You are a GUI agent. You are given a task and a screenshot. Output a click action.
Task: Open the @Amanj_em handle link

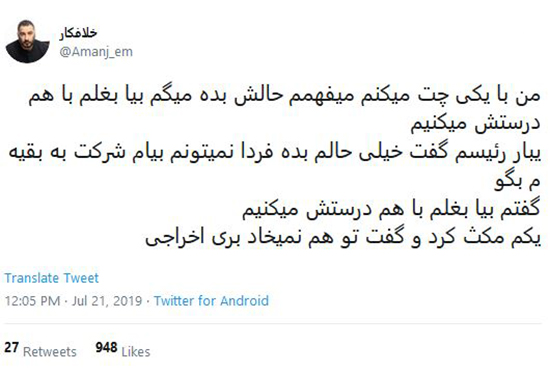point(96,52)
